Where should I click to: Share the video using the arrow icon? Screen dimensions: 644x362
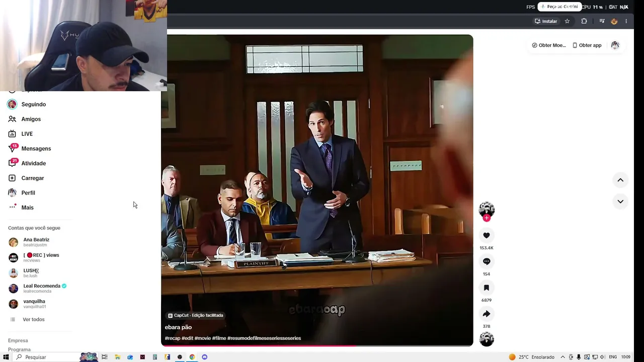tap(487, 314)
